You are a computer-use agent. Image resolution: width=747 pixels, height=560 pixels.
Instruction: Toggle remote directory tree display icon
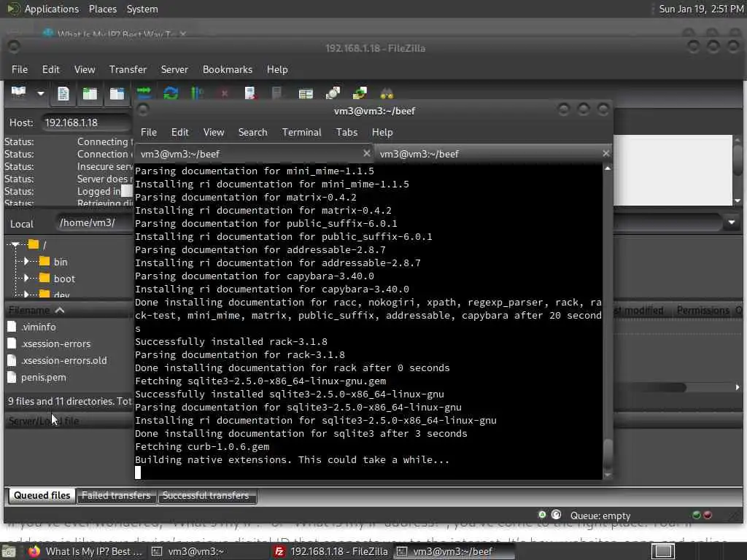point(117,93)
